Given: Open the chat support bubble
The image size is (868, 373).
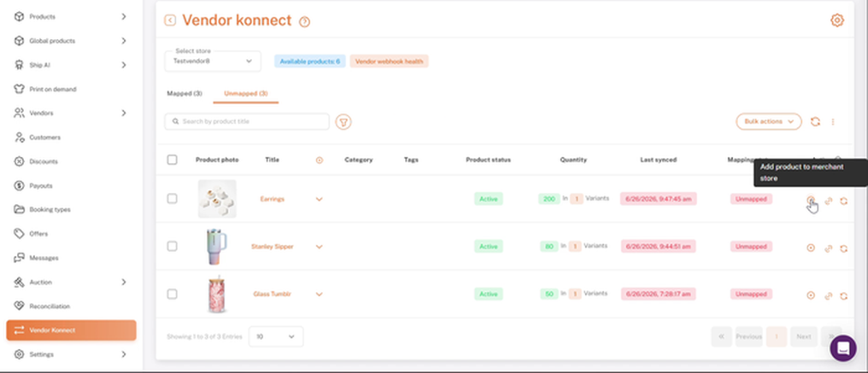Looking at the screenshot, I should (843, 348).
